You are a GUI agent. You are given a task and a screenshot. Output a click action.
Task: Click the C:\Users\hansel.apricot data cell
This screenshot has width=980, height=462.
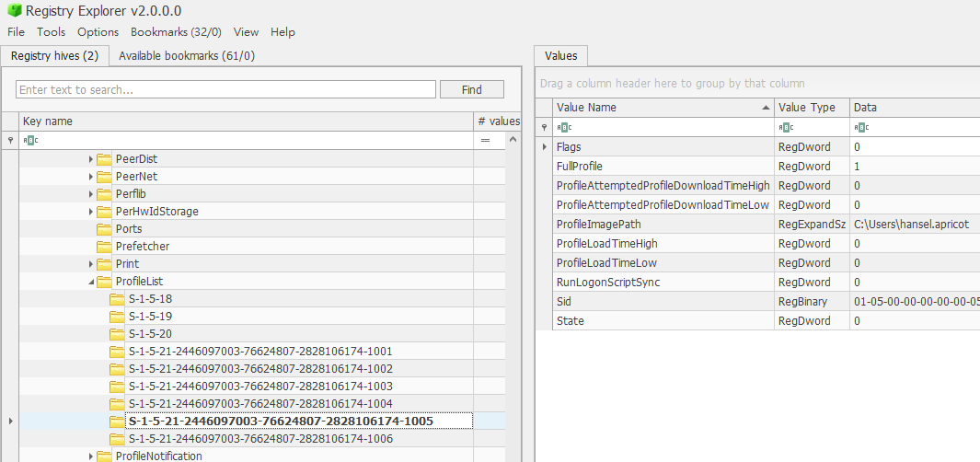915,225
